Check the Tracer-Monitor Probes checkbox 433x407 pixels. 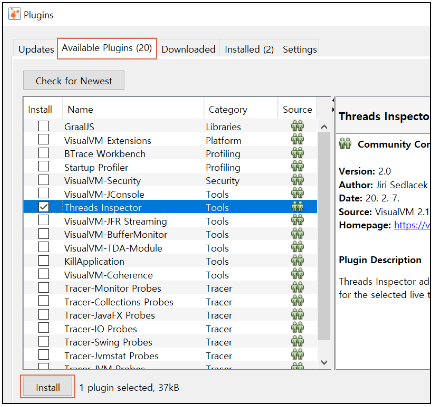coord(43,288)
